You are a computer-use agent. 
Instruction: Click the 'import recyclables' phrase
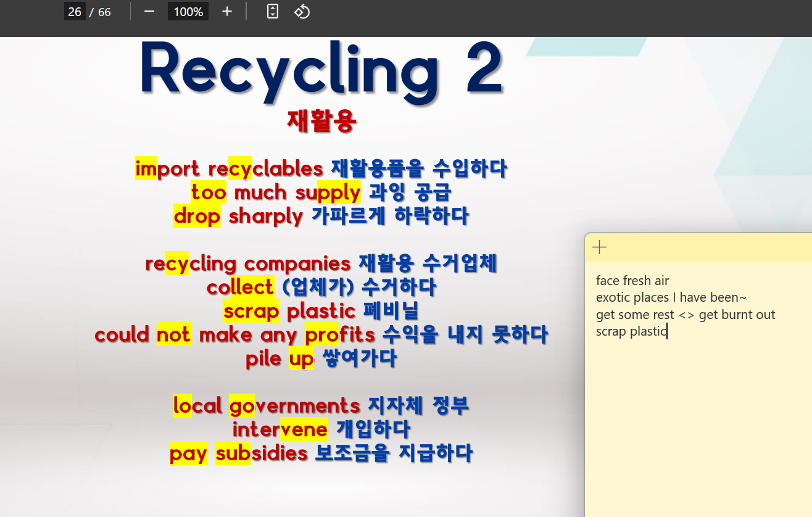click(x=230, y=168)
